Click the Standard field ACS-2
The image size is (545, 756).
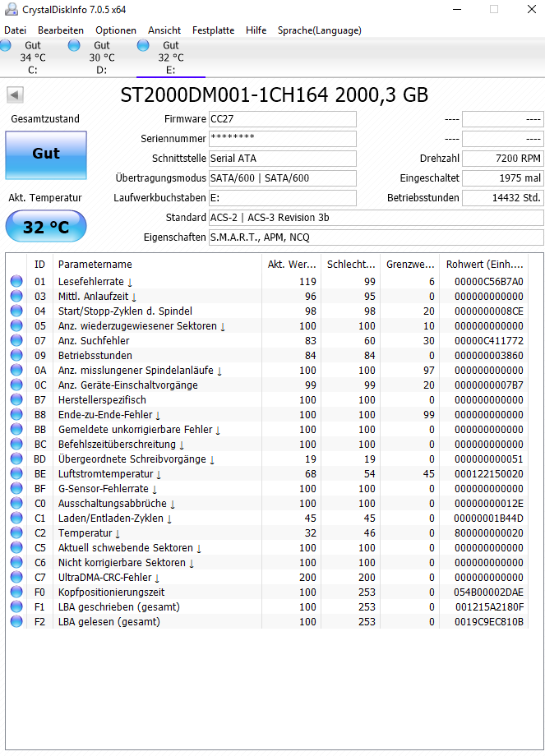pyautogui.click(x=376, y=218)
